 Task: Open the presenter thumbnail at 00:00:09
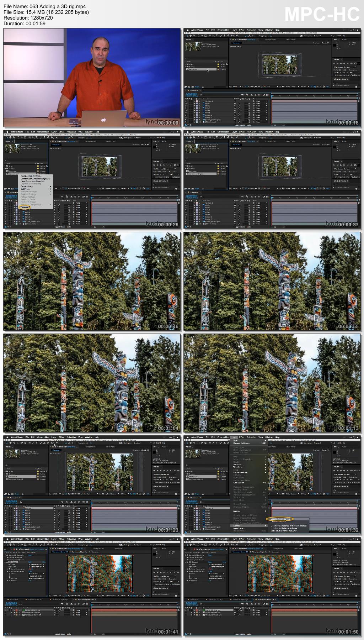pyautogui.click(x=92, y=77)
